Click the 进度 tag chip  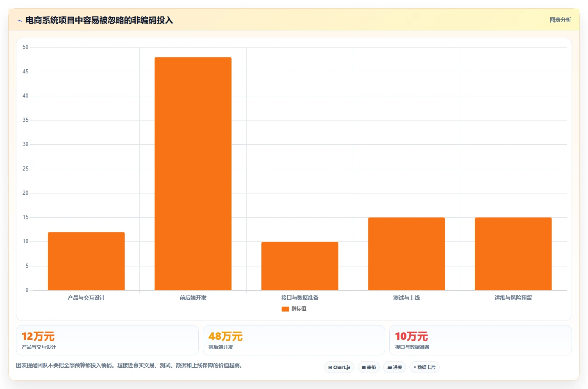(395, 367)
